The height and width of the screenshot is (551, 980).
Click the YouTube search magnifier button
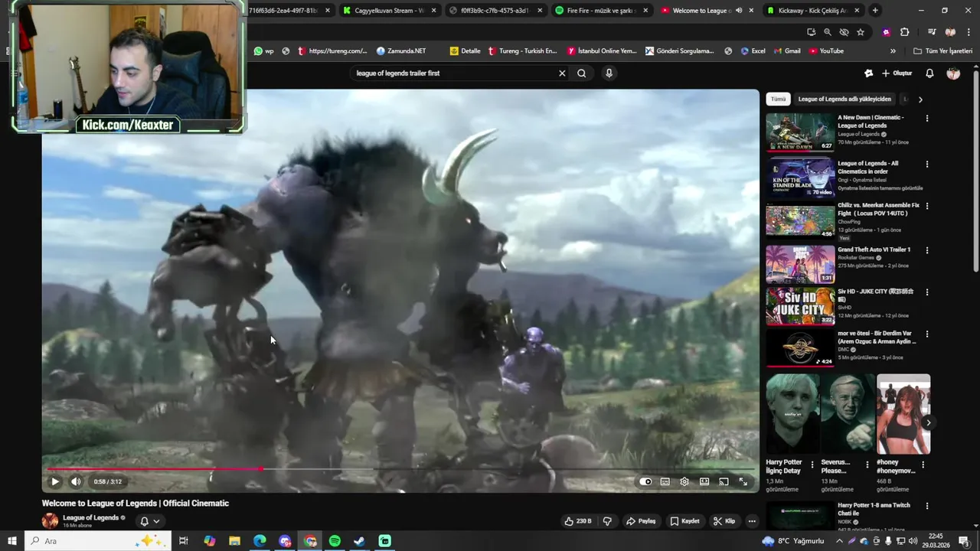point(582,73)
